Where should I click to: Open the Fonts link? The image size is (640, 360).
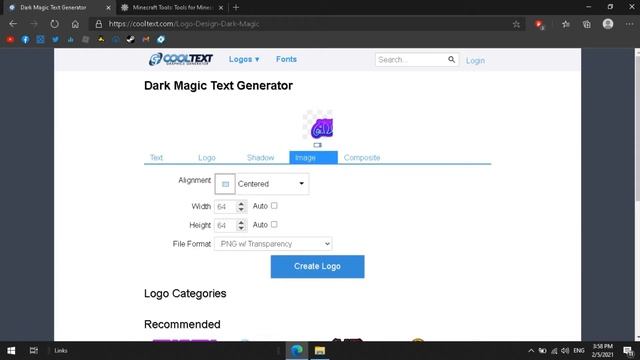(287, 59)
